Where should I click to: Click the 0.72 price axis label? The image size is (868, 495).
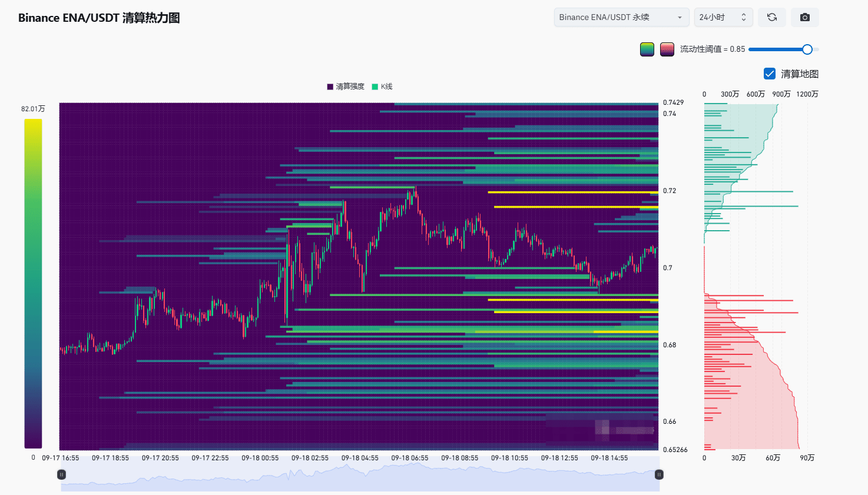click(x=670, y=191)
